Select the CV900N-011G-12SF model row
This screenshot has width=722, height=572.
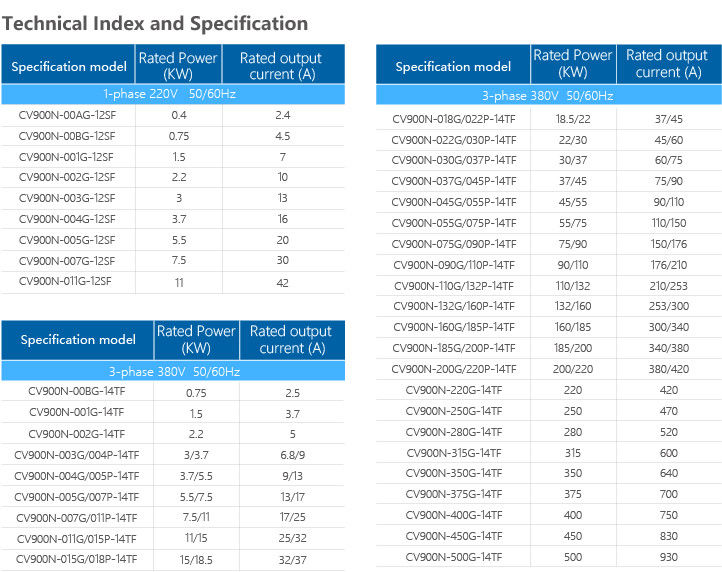[66, 282]
